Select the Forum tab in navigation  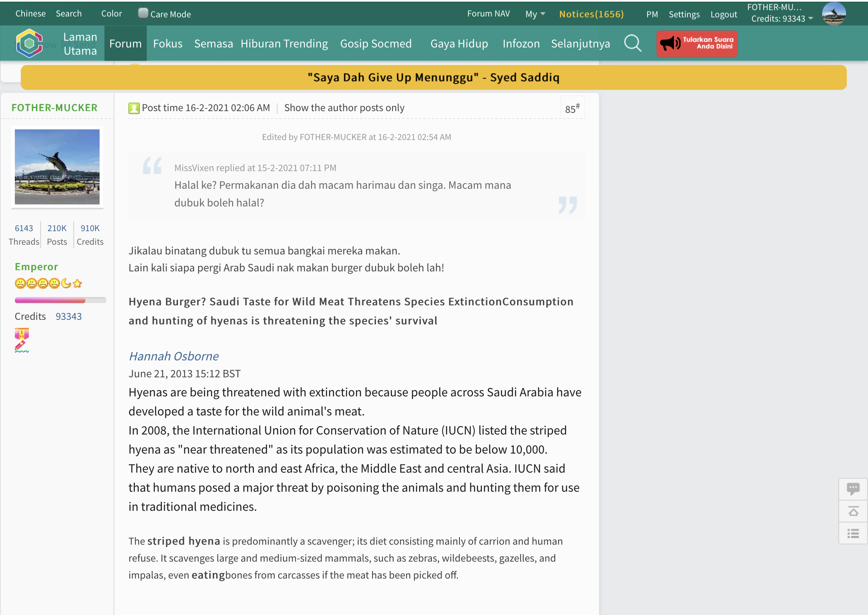click(x=125, y=43)
